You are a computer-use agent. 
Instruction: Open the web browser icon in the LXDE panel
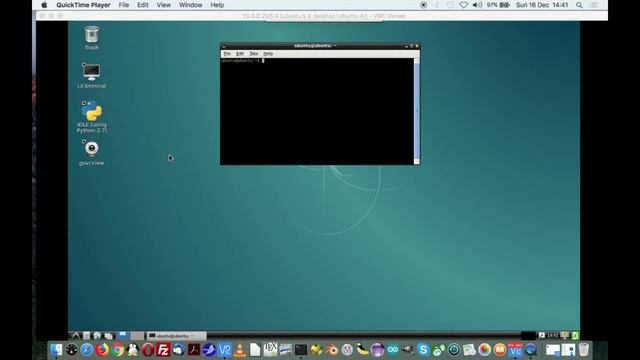pos(97,336)
